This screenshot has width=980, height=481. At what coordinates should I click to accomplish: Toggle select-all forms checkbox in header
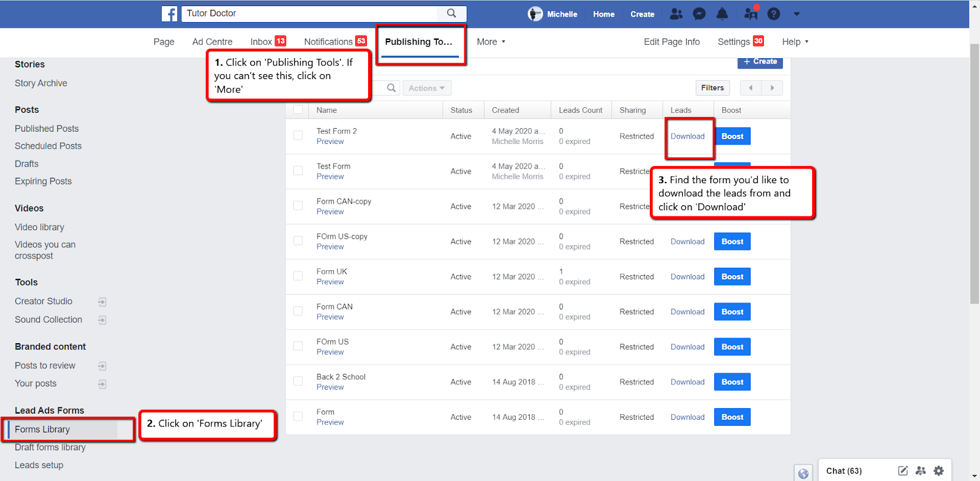click(298, 110)
